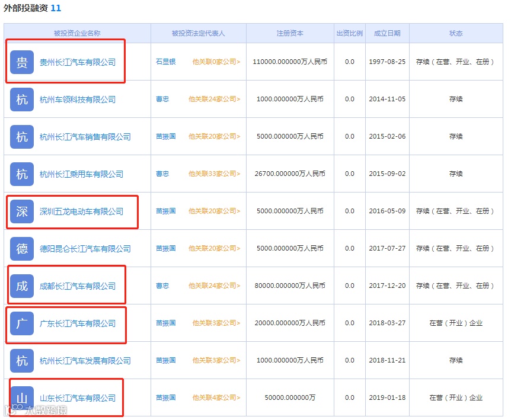Open 贵州长江汽车有限公司 company link
This screenshot has width=511, height=420.
[78, 62]
